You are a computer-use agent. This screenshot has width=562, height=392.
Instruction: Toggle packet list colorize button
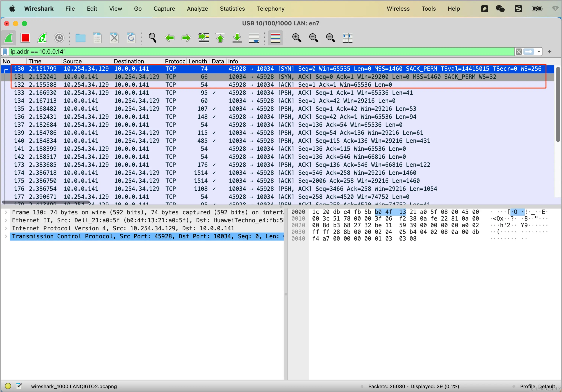[x=275, y=38]
